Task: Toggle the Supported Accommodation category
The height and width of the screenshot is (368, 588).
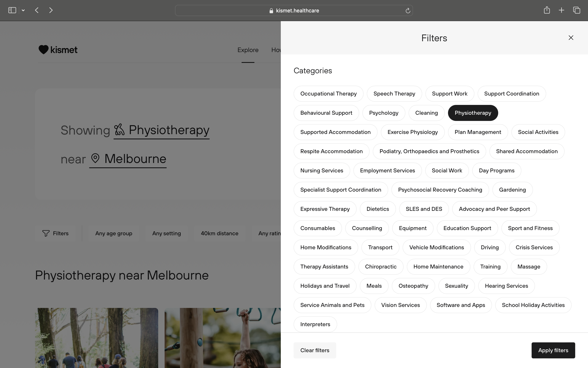Action: pos(335,132)
